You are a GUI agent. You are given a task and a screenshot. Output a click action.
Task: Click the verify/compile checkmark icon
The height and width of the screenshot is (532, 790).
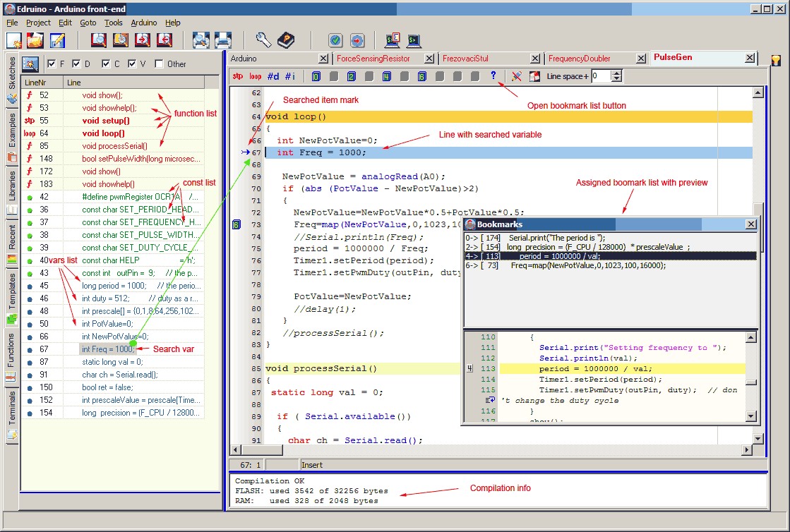tap(335, 40)
